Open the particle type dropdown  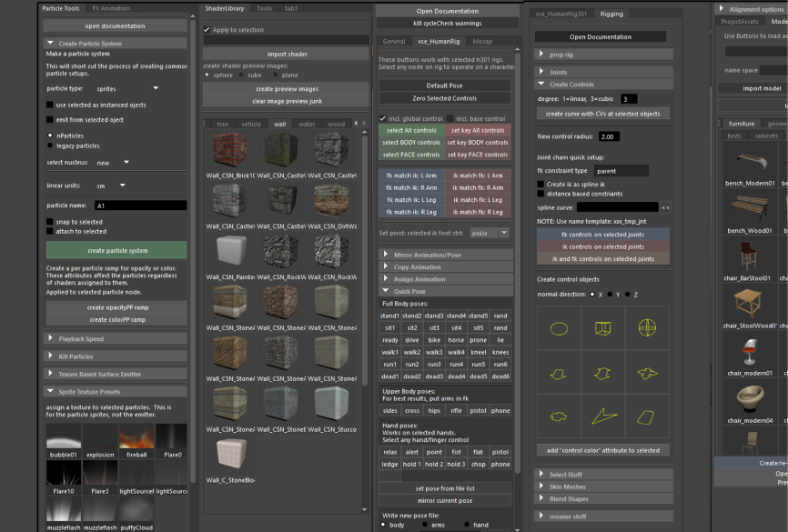tap(127, 88)
